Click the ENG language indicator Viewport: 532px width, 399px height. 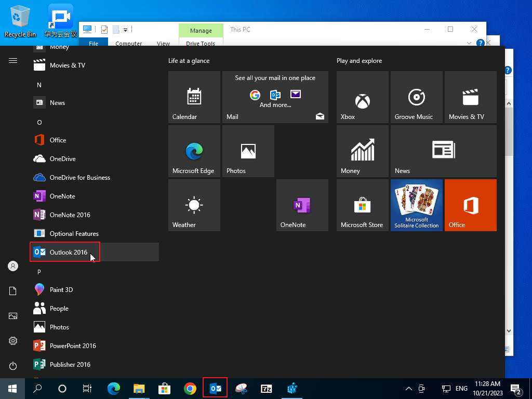coord(461,389)
